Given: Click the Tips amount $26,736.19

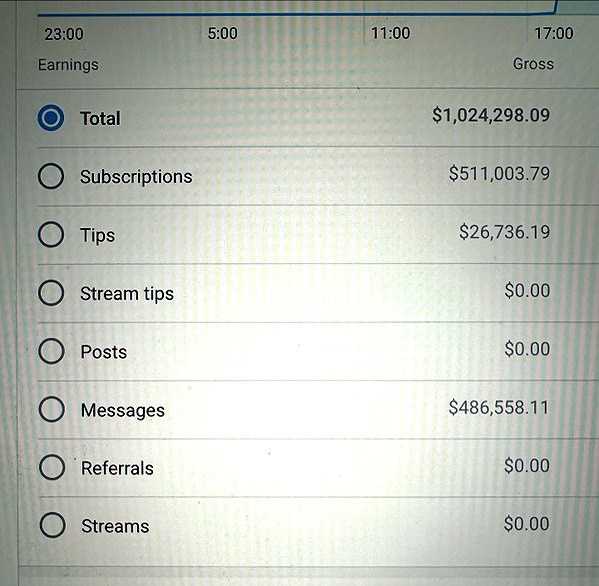Looking at the screenshot, I should [505, 232].
